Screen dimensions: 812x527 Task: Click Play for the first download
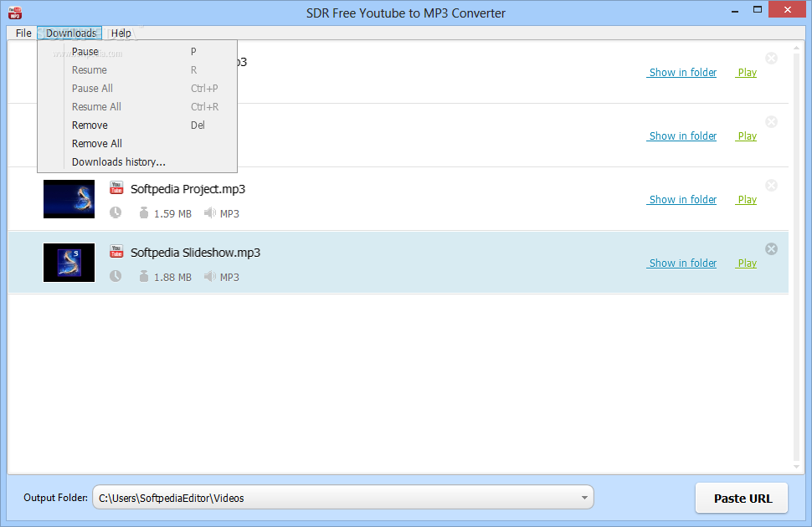pyautogui.click(x=747, y=73)
